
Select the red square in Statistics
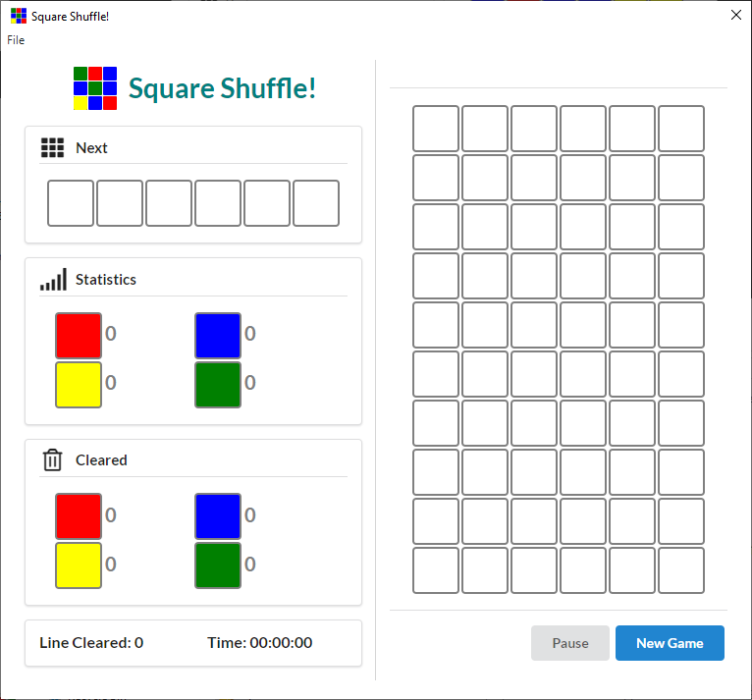(79, 335)
